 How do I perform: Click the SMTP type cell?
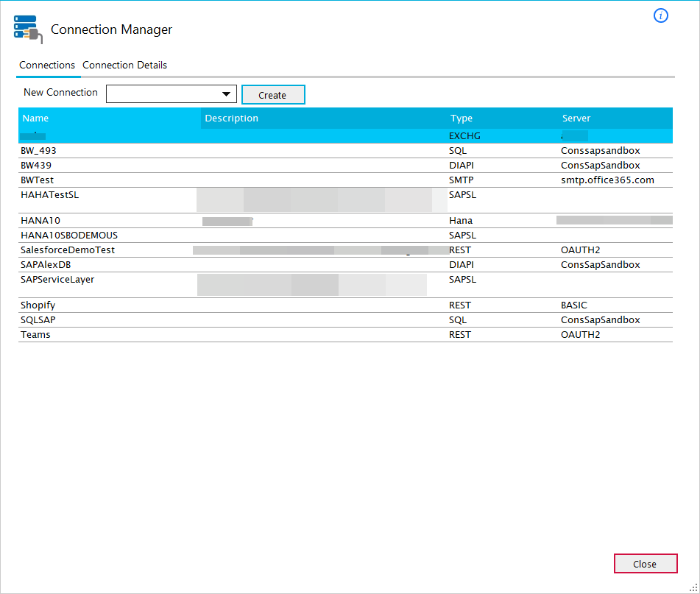point(462,180)
